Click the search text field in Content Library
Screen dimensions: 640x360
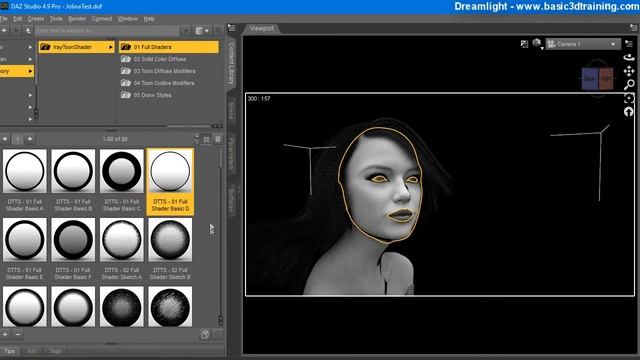point(107,31)
